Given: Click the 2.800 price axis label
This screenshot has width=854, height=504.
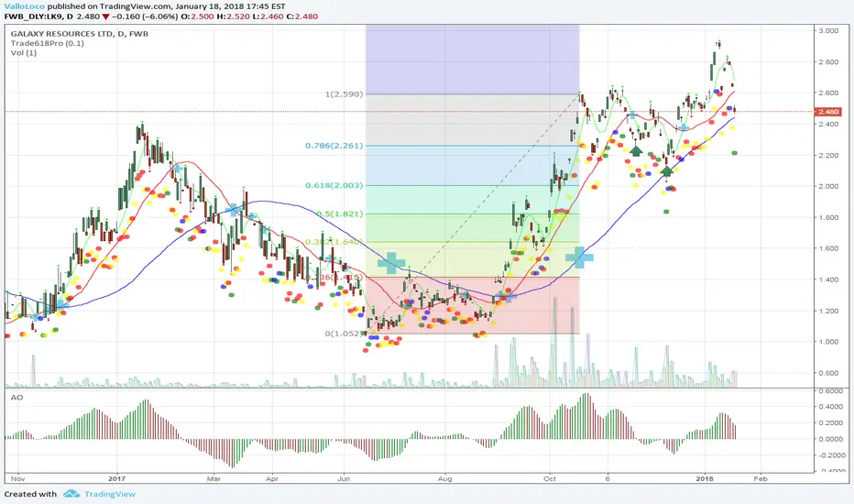Looking at the screenshot, I should point(828,62).
